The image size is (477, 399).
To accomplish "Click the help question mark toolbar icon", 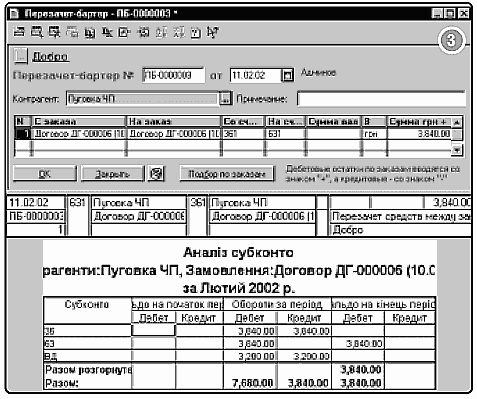I will 196,33.
